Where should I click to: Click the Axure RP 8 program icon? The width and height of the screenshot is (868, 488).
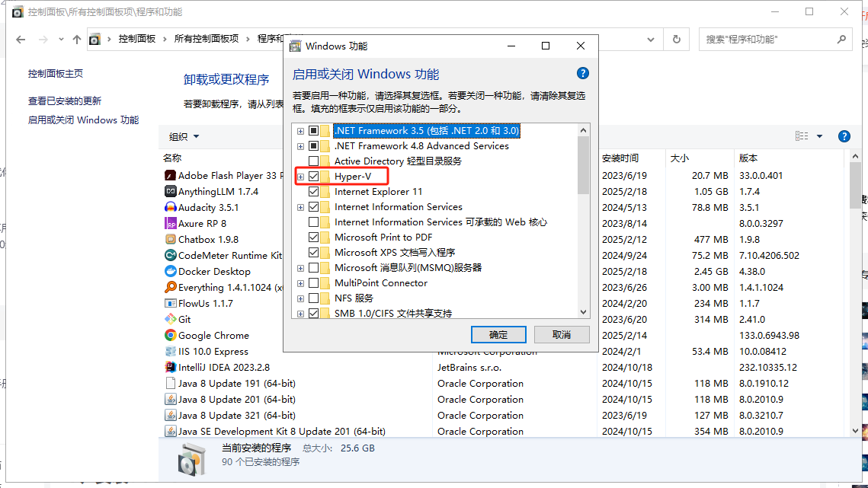tap(171, 224)
